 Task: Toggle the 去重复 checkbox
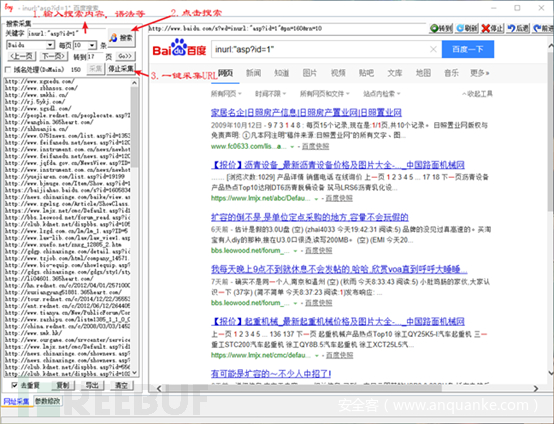pos(14,385)
